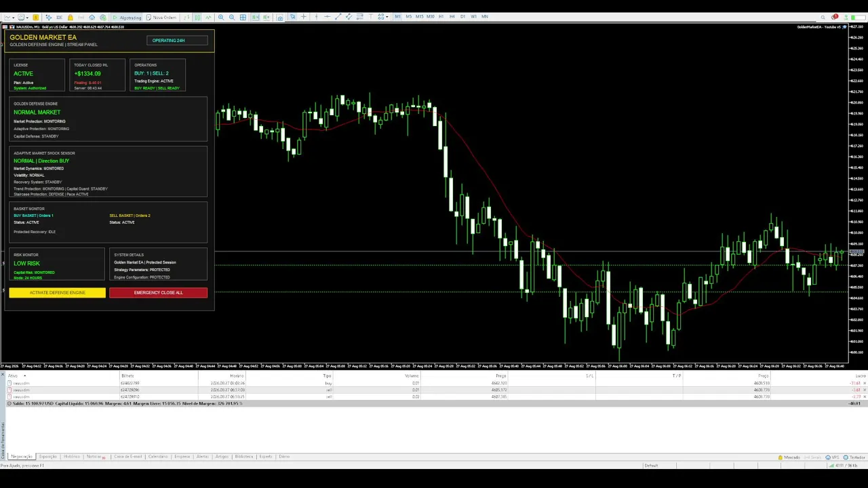Click EMERGENCY CLOSE ALL button
Image resolution: width=868 pixels, height=488 pixels.
click(158, 293)
